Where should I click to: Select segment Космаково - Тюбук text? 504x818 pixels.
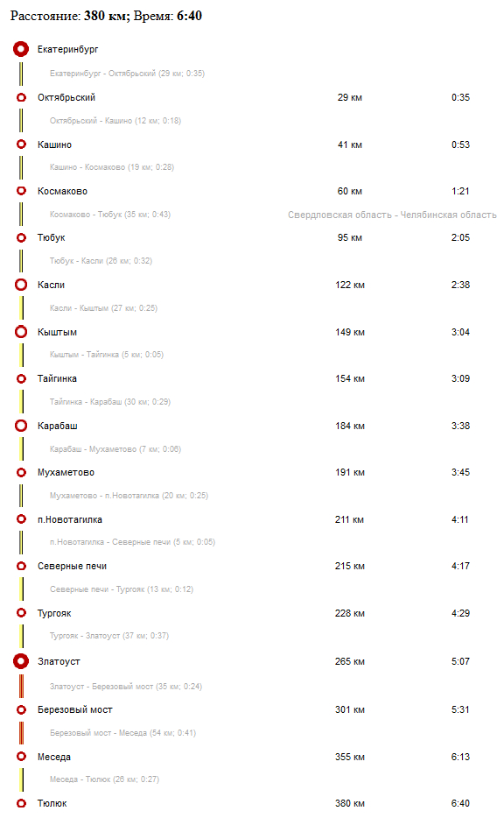pyautogui.click(x=110, y=215)
